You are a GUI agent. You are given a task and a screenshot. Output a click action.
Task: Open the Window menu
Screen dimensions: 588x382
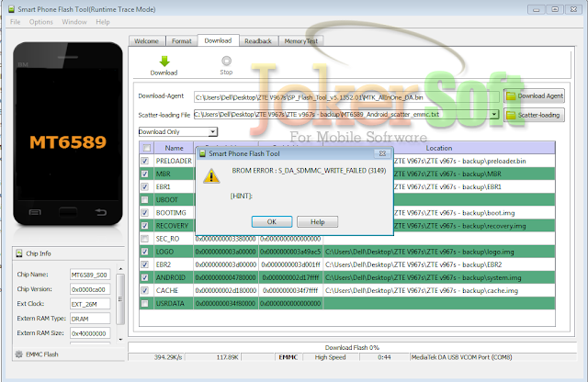click(x=74, y=22)
